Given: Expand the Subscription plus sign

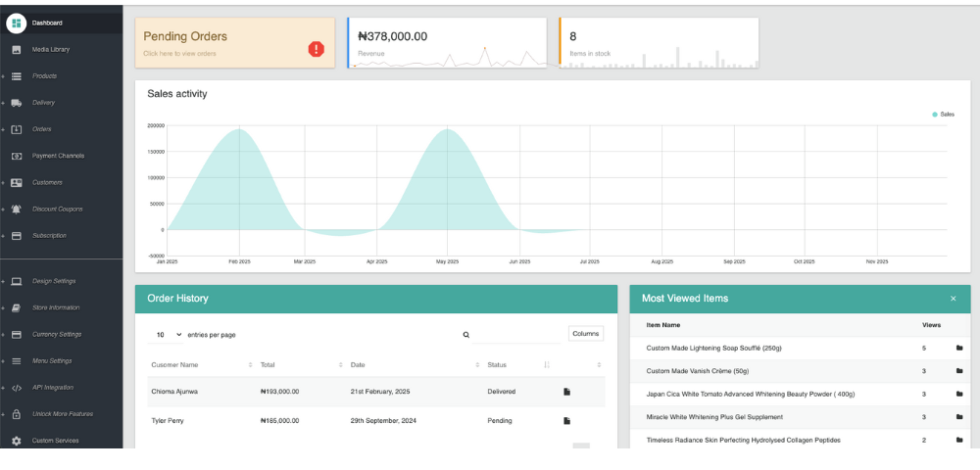Looking at the screenshot, I should pos(3,236).
